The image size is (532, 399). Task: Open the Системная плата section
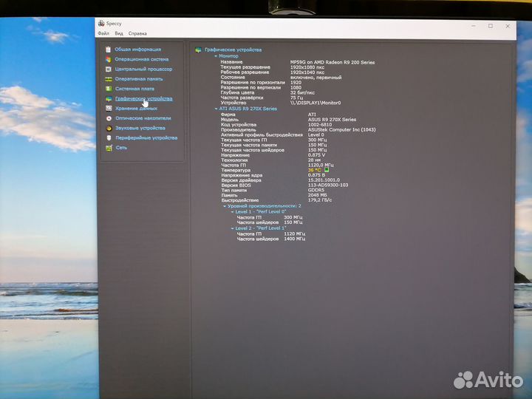click(x=134, y=89)
